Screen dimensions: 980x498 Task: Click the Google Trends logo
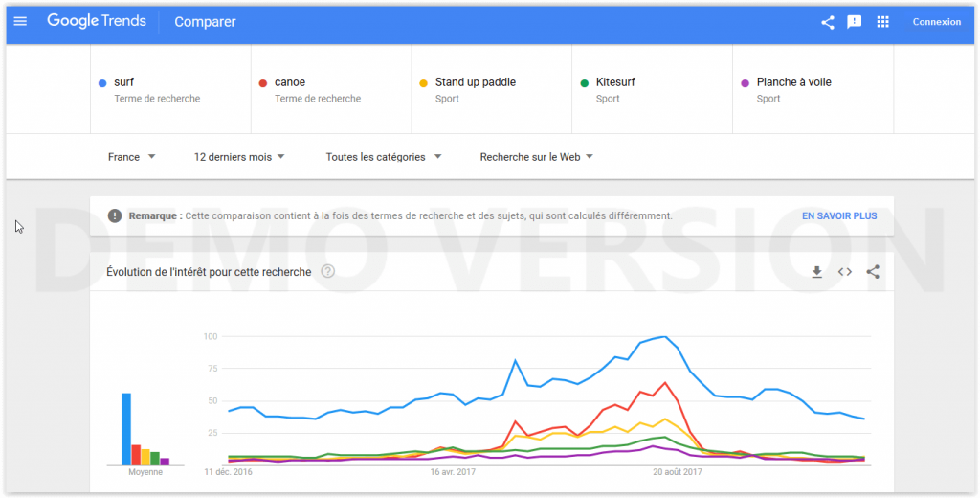(98, 21)
